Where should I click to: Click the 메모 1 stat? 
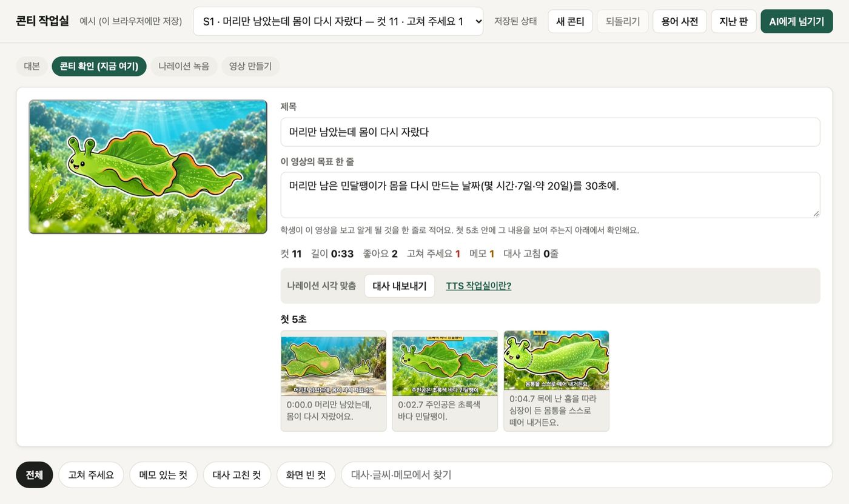[x=482, y=254]
